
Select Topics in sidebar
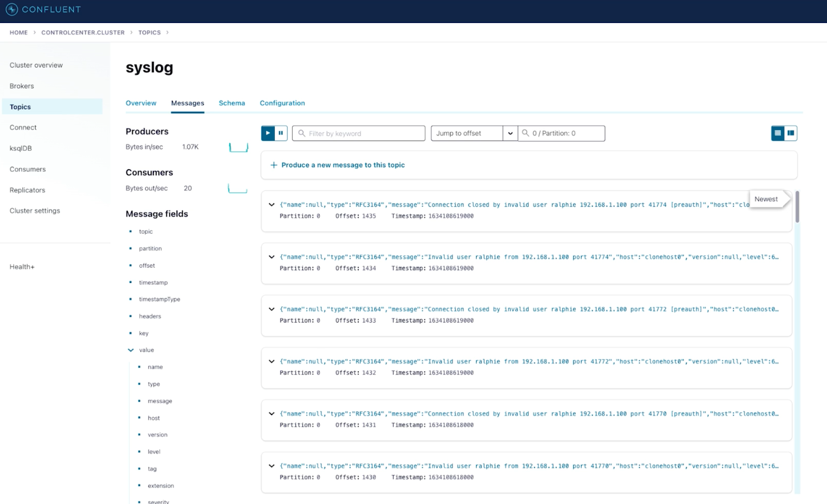[x=52, y=107]
